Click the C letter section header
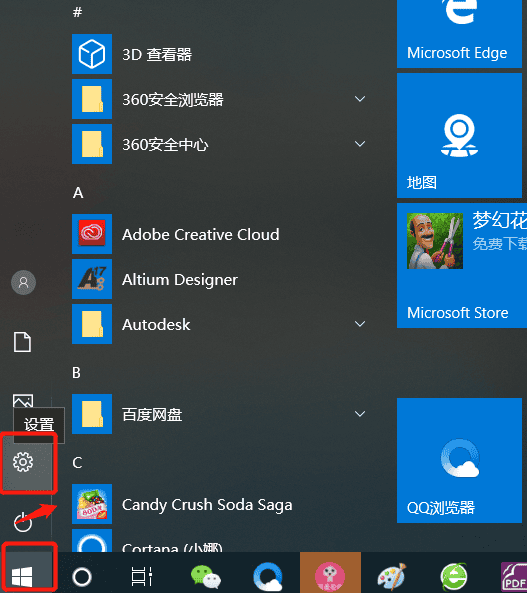 [77, 463]
